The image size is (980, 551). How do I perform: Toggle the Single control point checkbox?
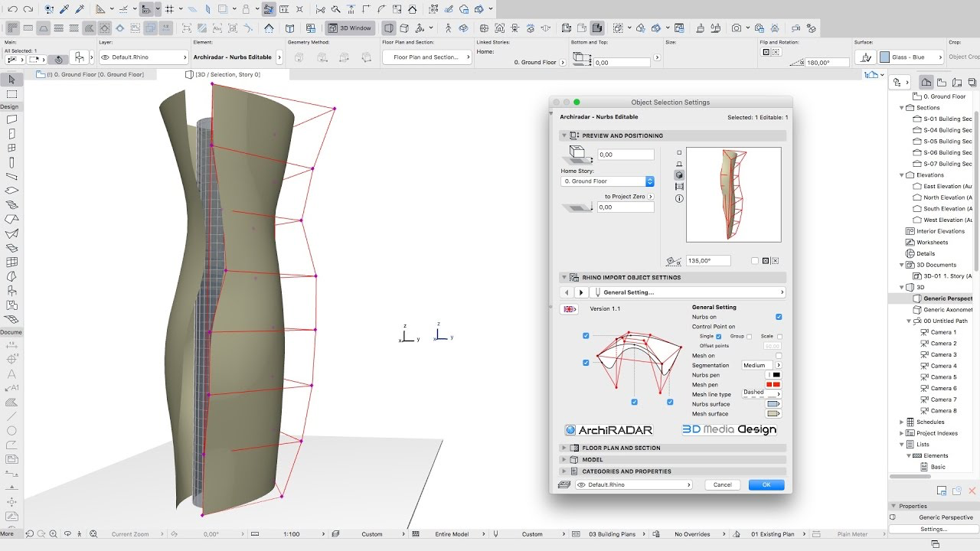(718, 337)
